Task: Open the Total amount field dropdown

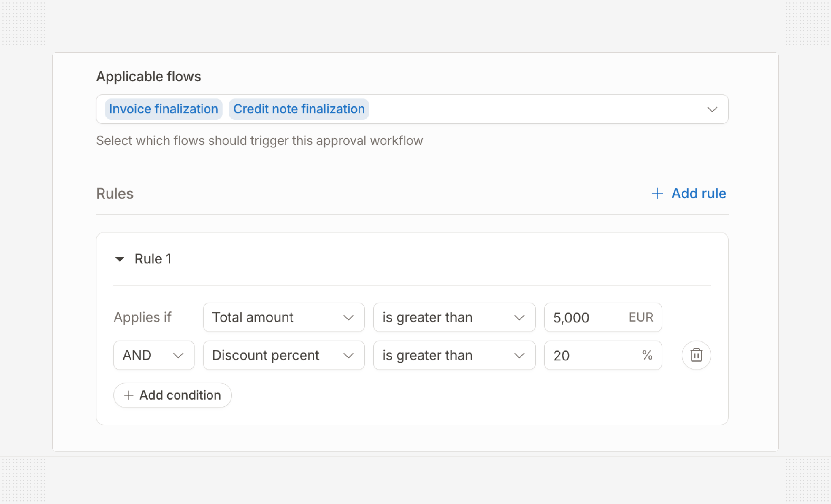Action: (284, 317)
